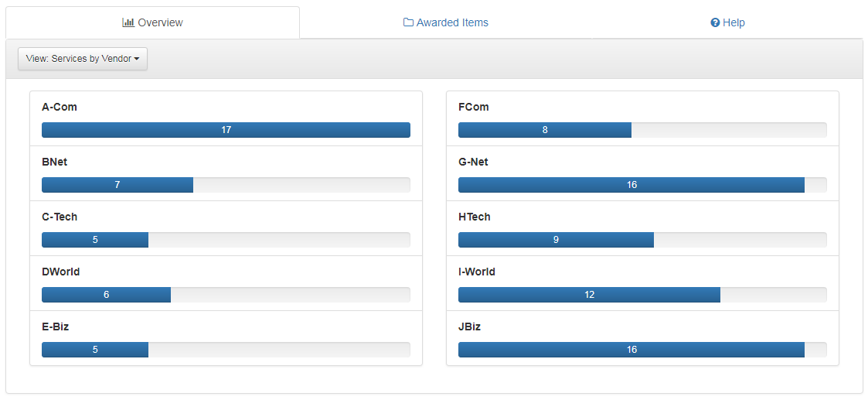Click the FCom bar showing 8
868x400 pixels.
tap(545, 130)
